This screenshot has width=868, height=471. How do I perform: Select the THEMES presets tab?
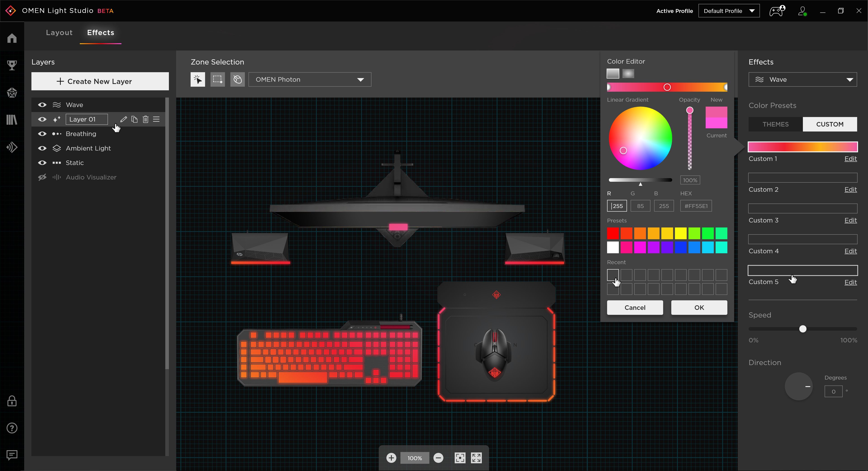(775, 124)
